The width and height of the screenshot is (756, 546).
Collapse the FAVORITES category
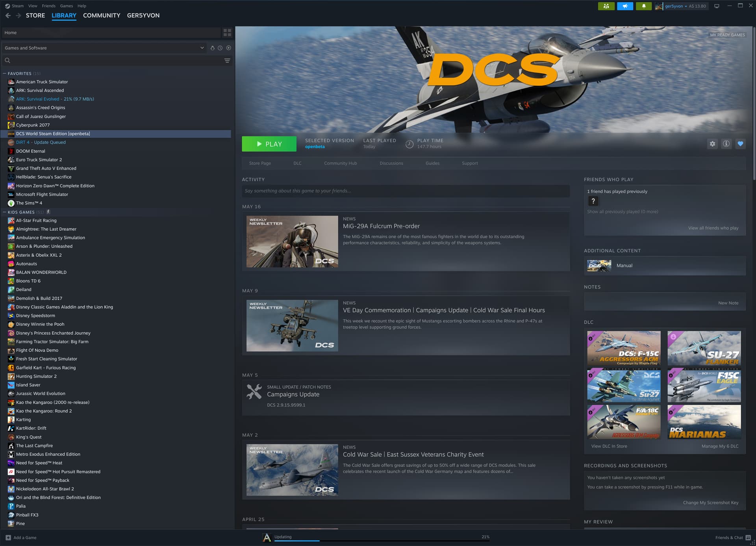point(5,74)
